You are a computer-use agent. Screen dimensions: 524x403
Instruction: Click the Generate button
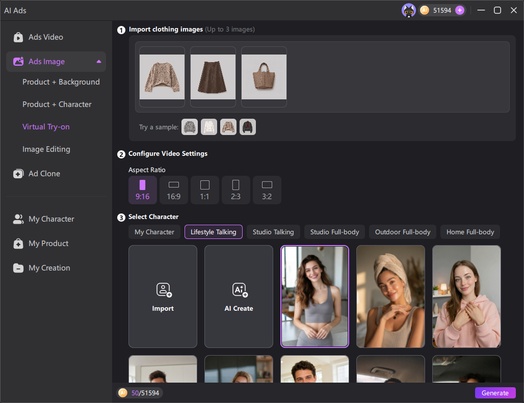(x=495, y=393)
